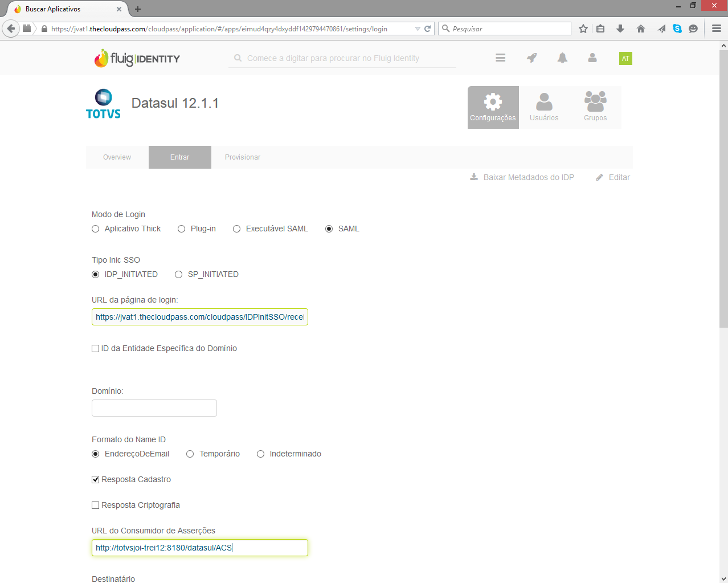Click URL do Consumidor de Asserções field
728x583 pixels.
click(x=200, y=548)
